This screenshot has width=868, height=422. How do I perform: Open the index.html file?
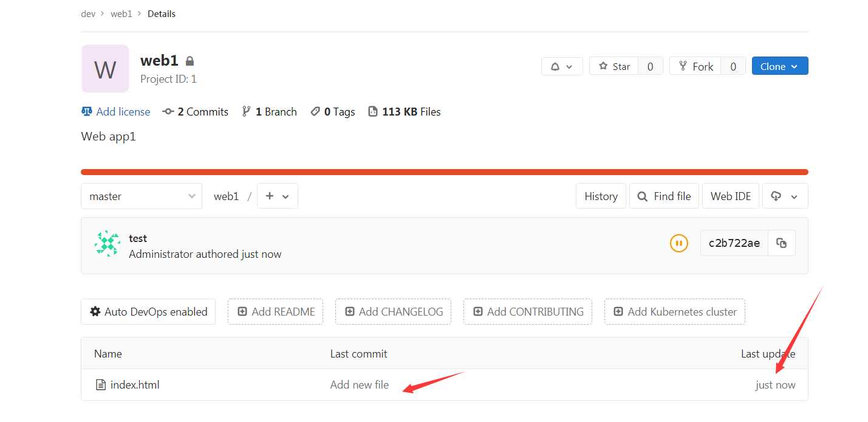coord(135,385)
